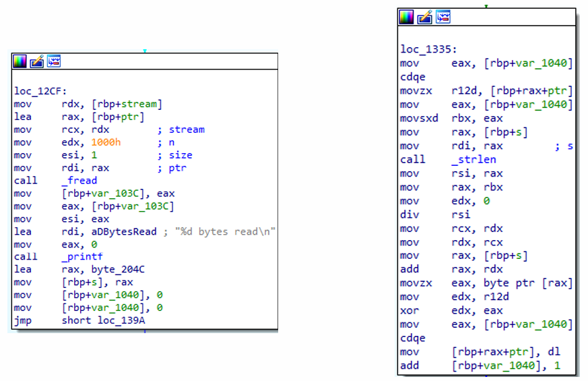Click the _strlen call target
Viewport: 588px width, 381px height.
474,160
